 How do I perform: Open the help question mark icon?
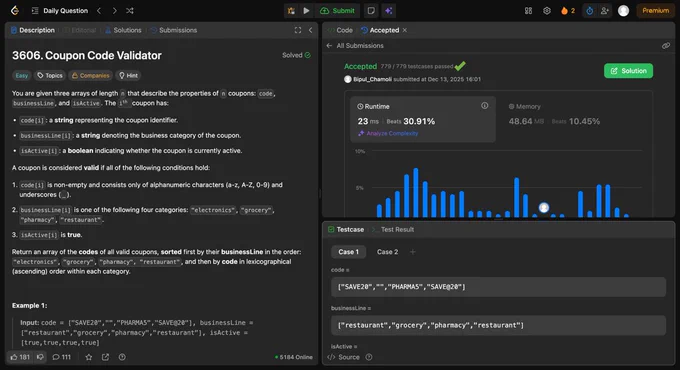point(122,357)
